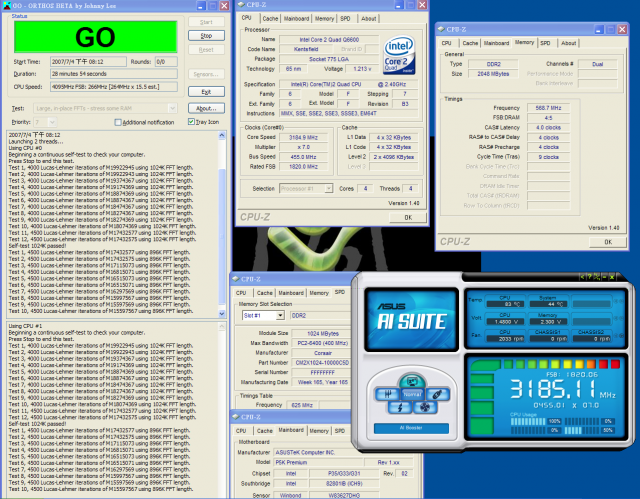This screenshot has height=499, width=640.
Task: Select About tab in CPU-Z Memory window
Action: (x=568, y=43)
